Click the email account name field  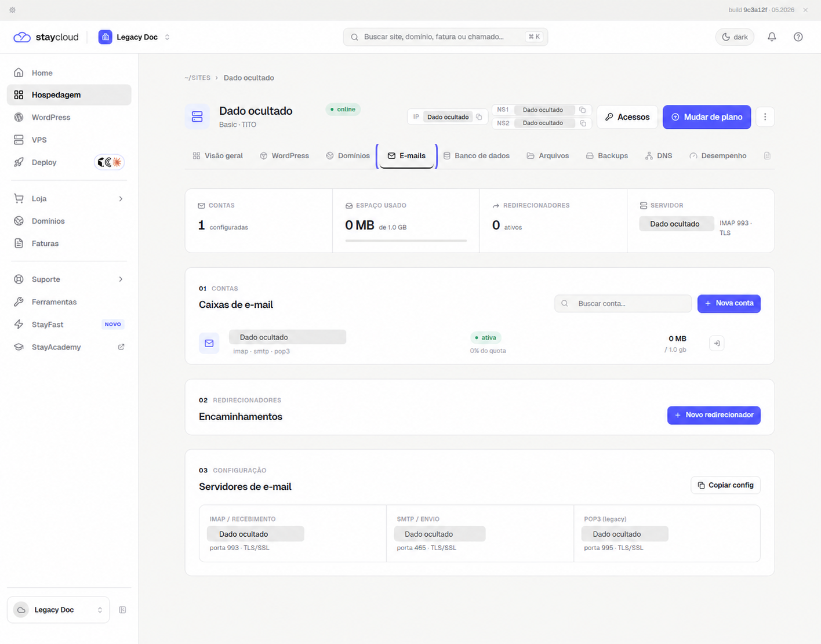(x=288, y=337)
